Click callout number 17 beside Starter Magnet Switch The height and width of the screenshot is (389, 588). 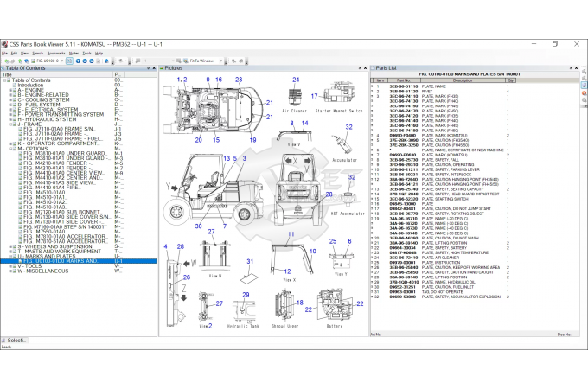314,96
